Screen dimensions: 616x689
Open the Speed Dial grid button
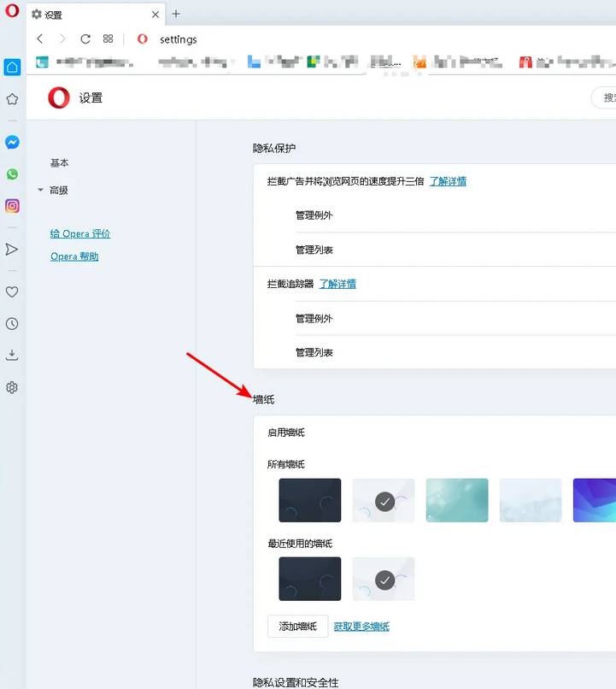click(x=108, y=38)
